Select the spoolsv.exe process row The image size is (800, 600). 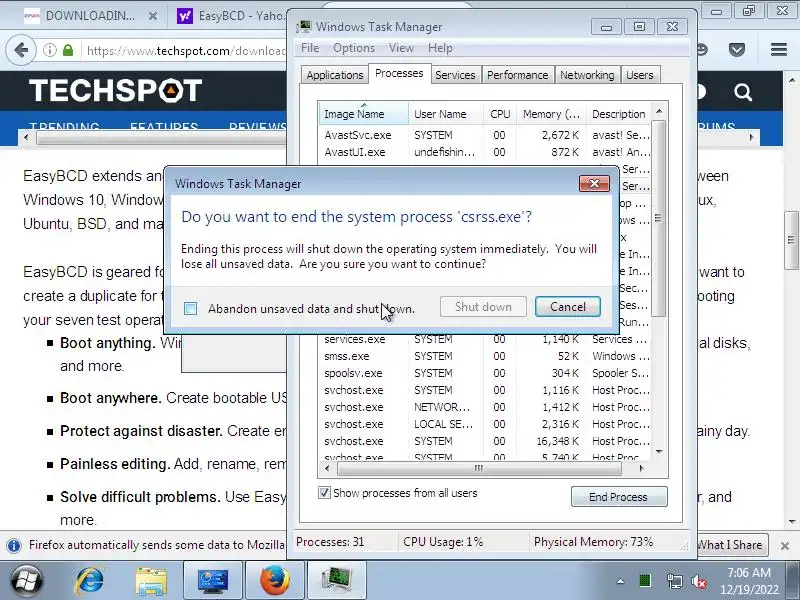point(485,373)
